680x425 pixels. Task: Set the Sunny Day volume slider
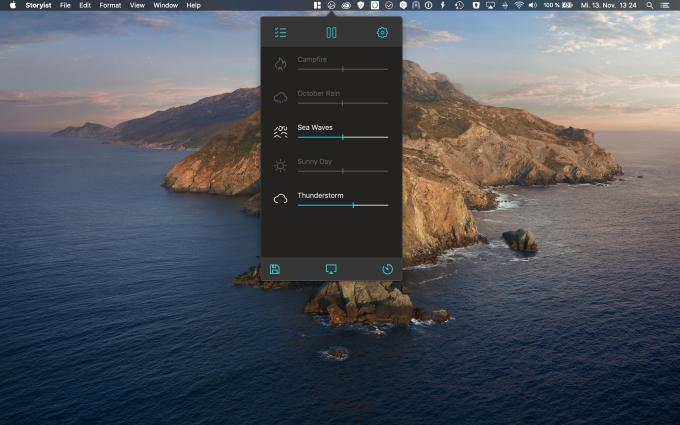click(343, 171)
